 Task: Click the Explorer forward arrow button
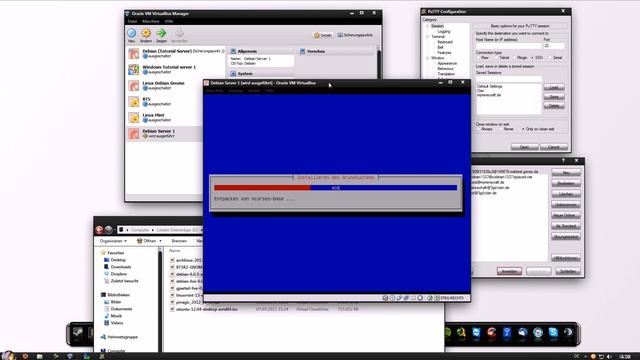click(109, 230)
